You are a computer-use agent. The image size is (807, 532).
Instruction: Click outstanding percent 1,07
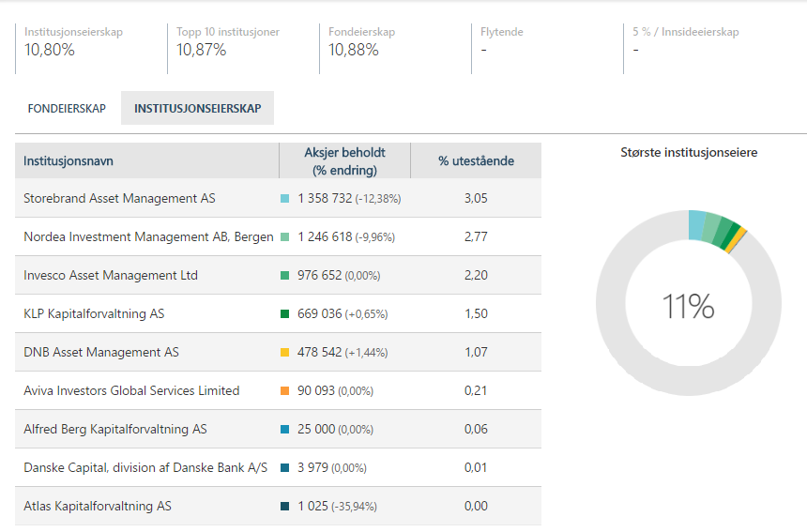point(476,353)
